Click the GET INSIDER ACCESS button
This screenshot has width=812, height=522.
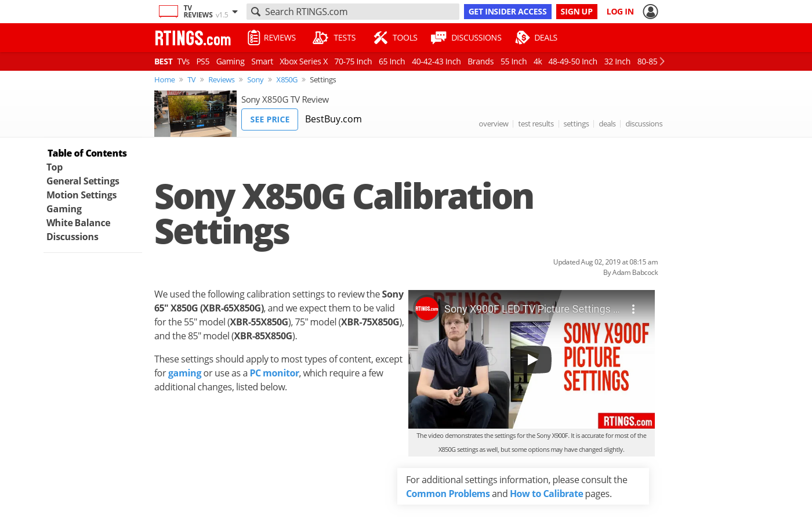(507, 12)
